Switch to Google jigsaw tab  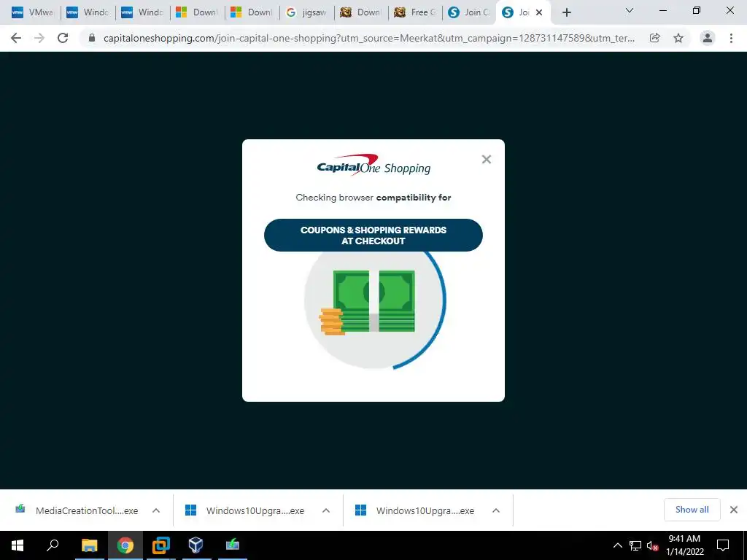(306, 12)
